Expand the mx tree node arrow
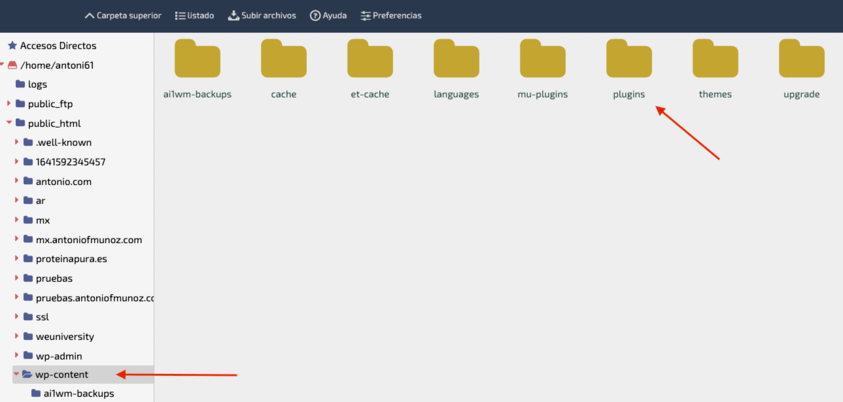Screen dimensions: 843x402 pos(16,219)
